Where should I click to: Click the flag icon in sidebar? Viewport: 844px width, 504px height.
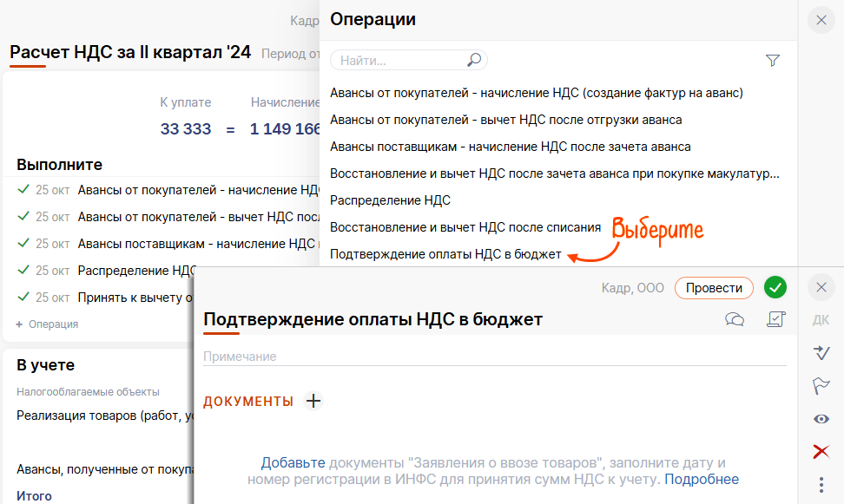[821, 385]
